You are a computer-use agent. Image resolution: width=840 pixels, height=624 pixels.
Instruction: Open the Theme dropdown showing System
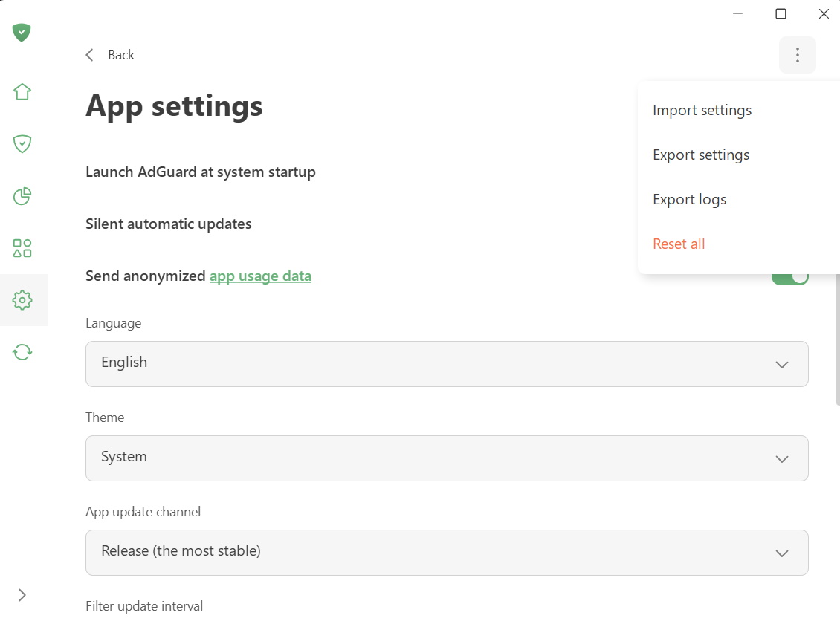[x=447, y=458]
